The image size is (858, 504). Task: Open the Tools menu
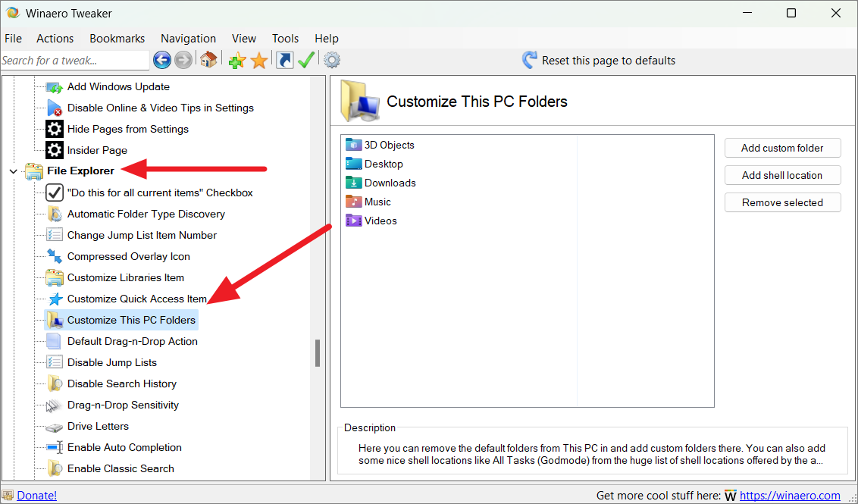point(285,39)
